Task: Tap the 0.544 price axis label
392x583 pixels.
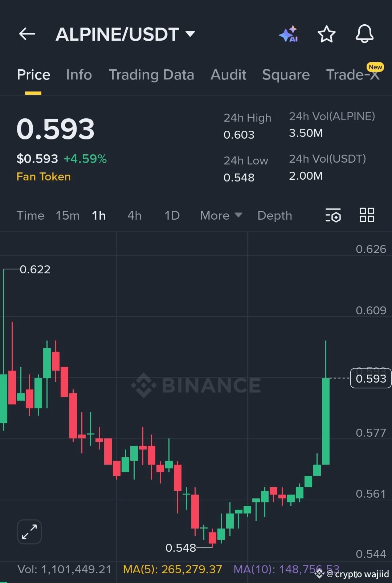Action: [x=371, y=554]
